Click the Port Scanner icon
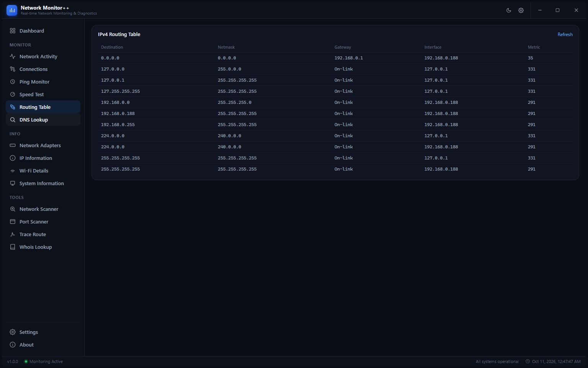This screenshot has width=588, height=368. (x=13, y=222)
